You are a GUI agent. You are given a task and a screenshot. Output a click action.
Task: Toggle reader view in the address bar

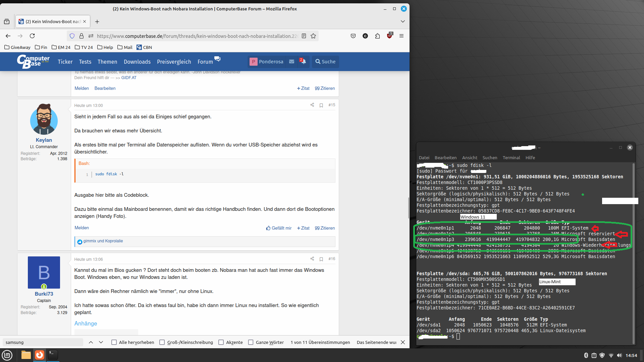[304, 36]
